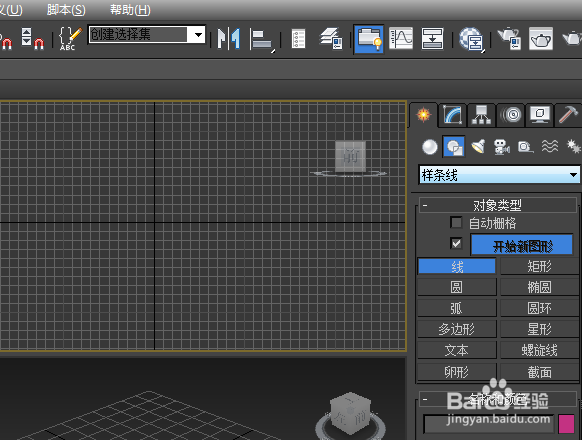Open the 帮助(H) menu

(130, 10)
